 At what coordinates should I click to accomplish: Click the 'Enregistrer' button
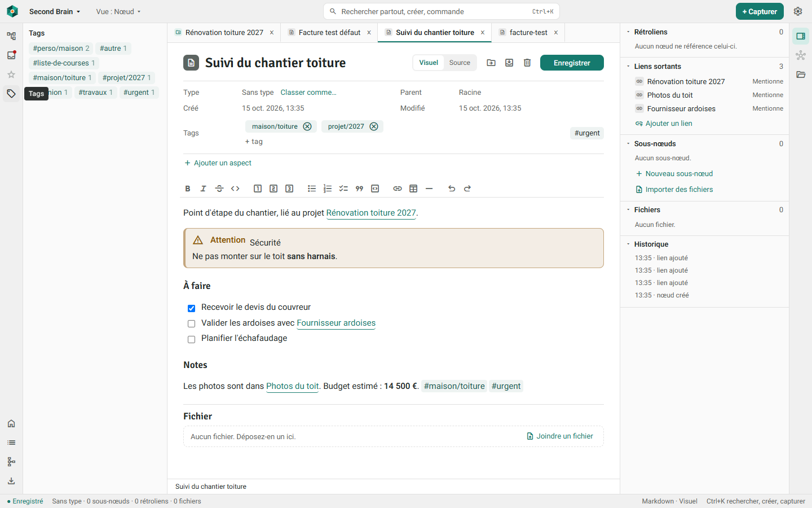pyautogui.click(x=572, y=63)
